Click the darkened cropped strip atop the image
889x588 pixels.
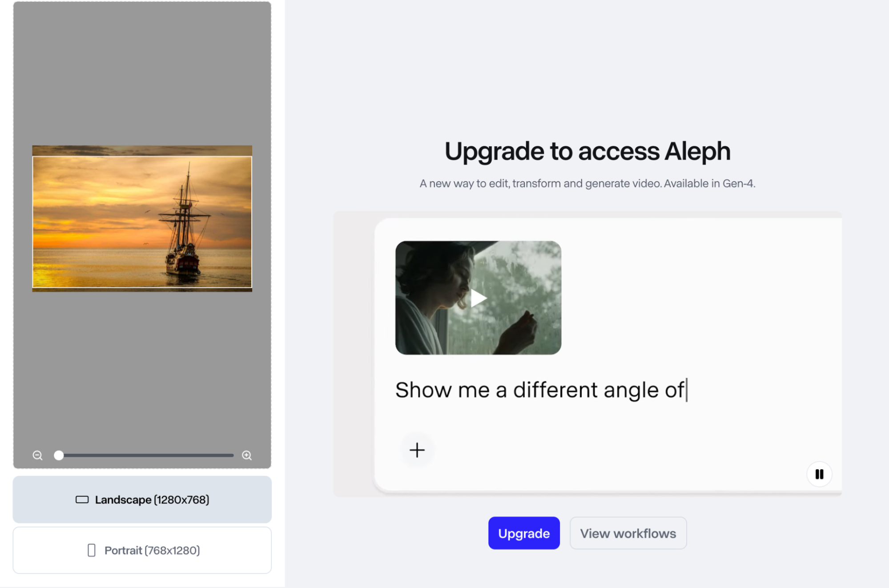(x=142, y=151)
